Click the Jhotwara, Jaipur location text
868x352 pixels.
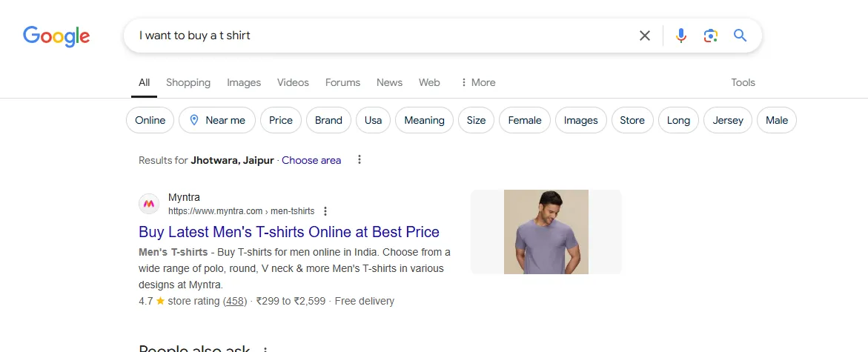tap(233, 160)
